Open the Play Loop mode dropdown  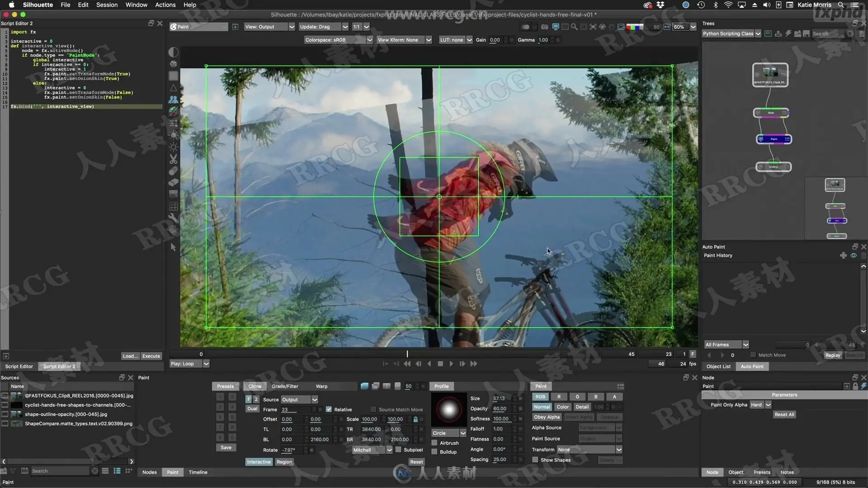[x=206, y=364]
